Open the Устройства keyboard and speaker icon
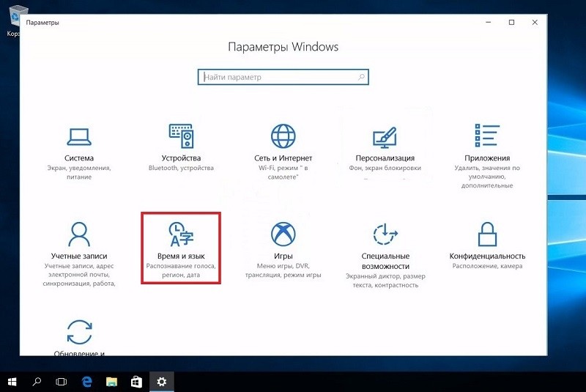Screen dimensions: 586x392 pyautogui.click(x=181, y=136)
